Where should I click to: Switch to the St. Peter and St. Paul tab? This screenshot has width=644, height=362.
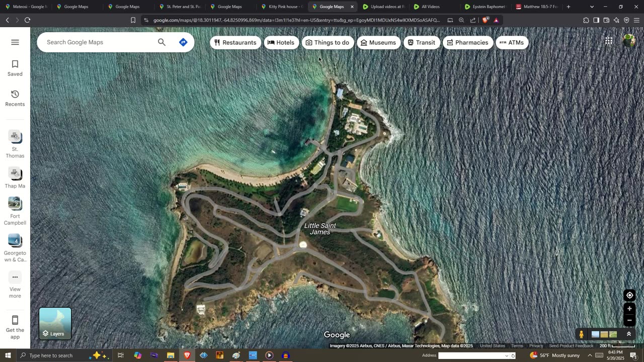click(180, 7)
